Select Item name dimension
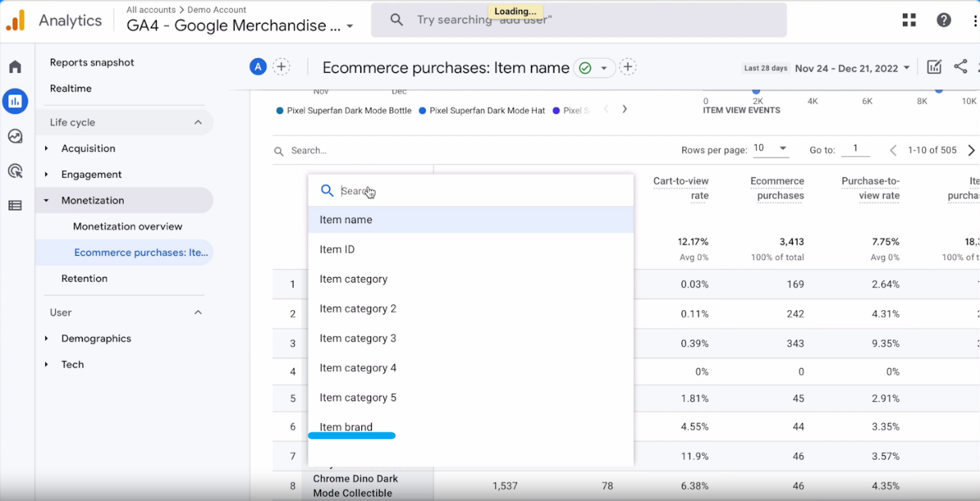Screen dimensions: 980x501 click(470, 220)
